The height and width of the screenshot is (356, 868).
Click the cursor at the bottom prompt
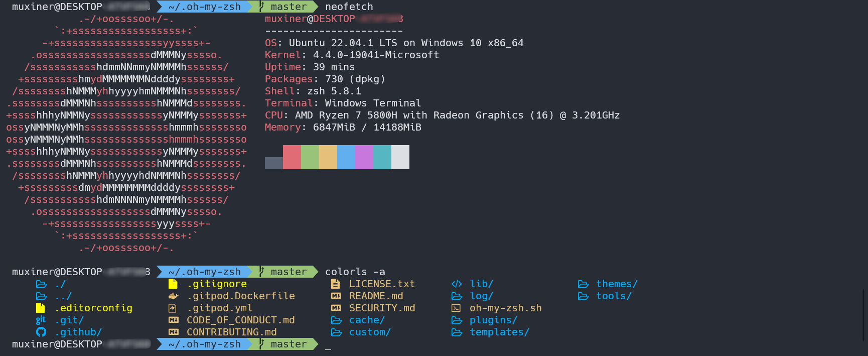[328, 348]
